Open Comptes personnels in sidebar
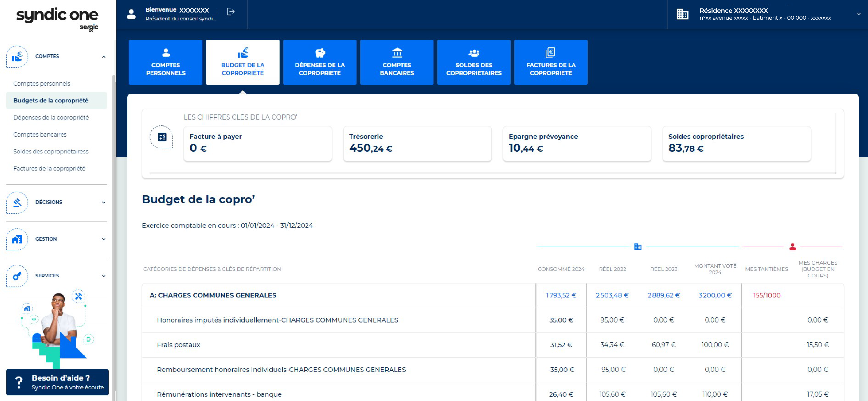The image size is (868, 401). pos(42,84)
